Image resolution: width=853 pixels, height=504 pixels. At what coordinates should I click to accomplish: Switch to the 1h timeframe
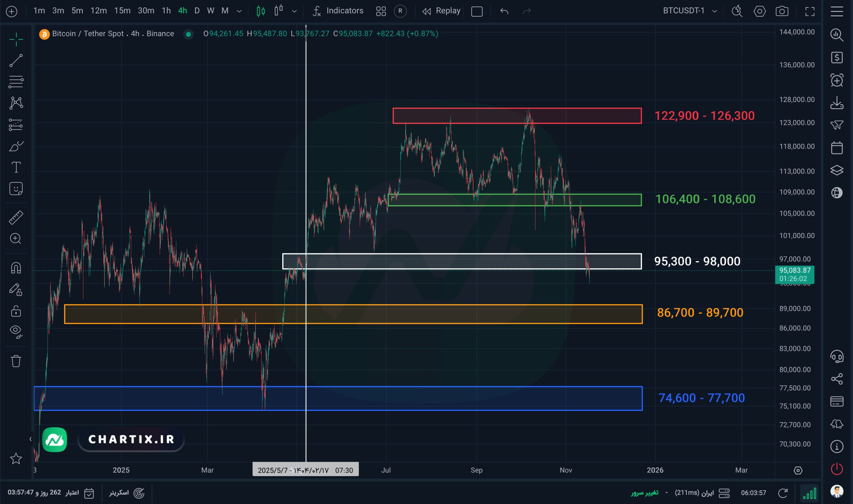(166, 11)
